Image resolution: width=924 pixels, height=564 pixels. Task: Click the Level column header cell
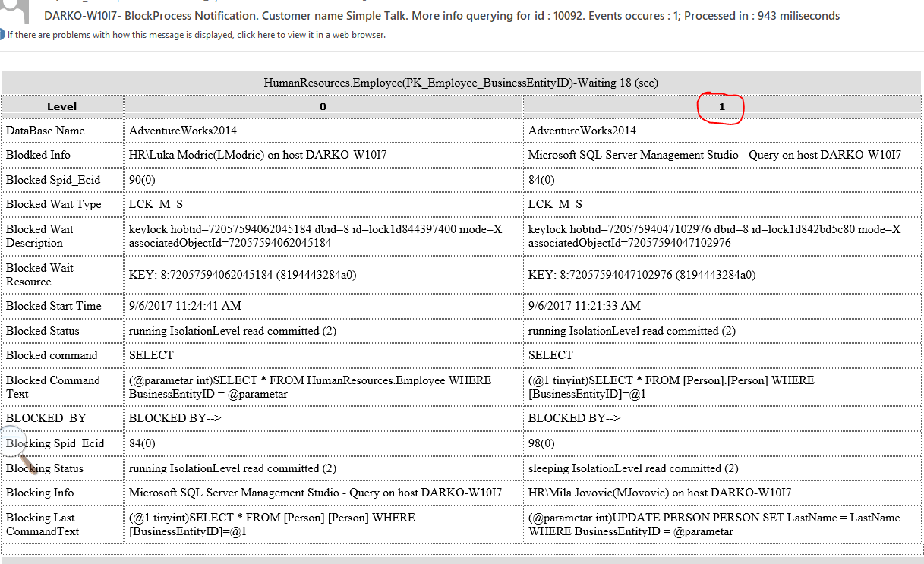click(62, 107)
